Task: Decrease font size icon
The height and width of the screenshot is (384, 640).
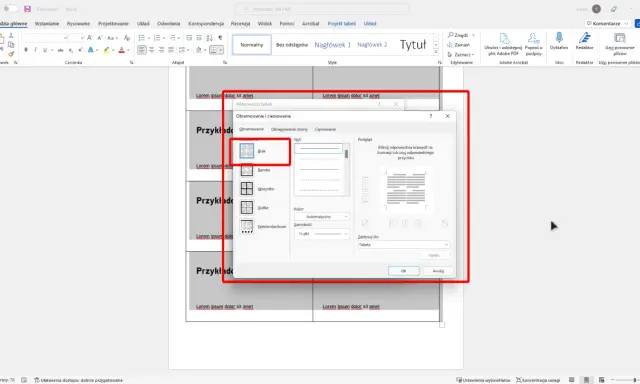Action: click(100, 38)
